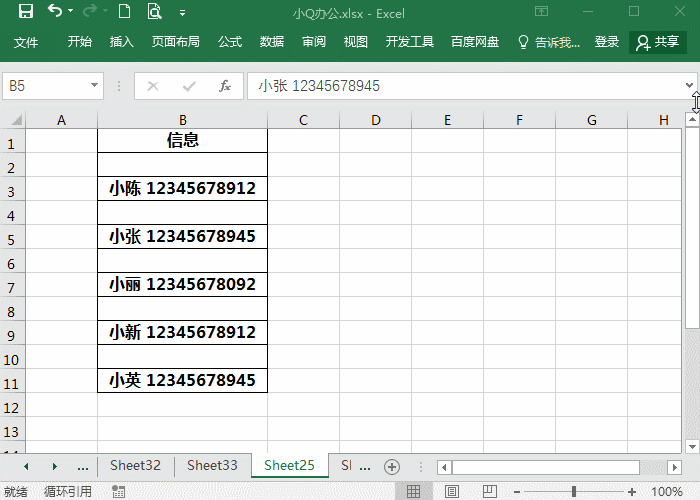Click the Insert Function fx icon
Image resolution: width=700 pixels, height=500 pixels.
(x=225, y=86)
